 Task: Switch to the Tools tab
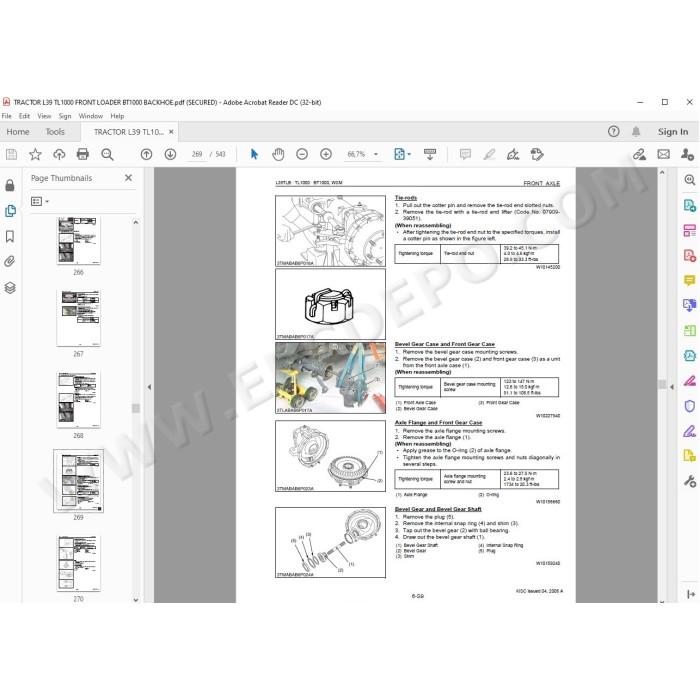click(x=55, y=132)
